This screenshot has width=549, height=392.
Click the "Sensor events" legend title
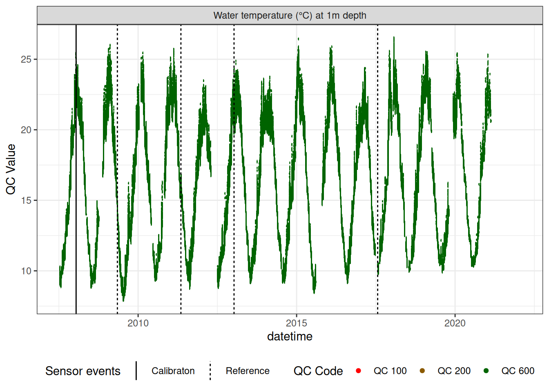83,371
